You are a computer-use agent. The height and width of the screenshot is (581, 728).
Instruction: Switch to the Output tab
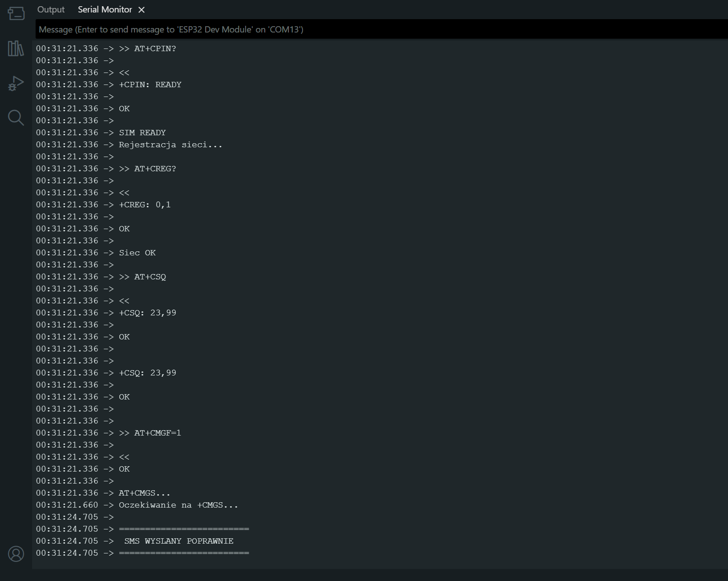51,9
